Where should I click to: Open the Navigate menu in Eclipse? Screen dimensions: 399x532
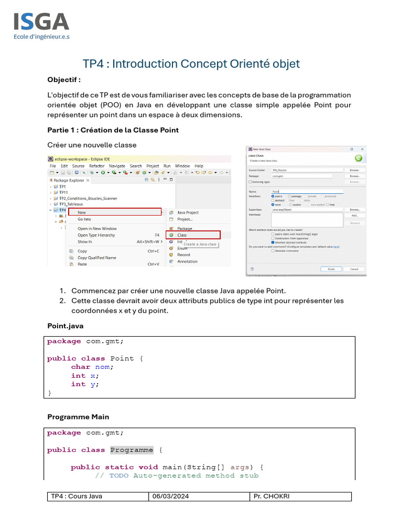(117, 166)
